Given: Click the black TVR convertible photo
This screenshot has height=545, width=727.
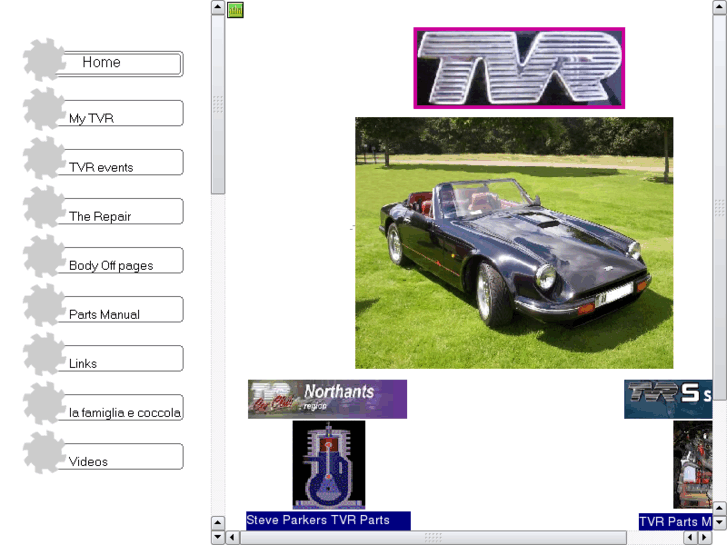Looking at the screenshot, I should (514, 243).
